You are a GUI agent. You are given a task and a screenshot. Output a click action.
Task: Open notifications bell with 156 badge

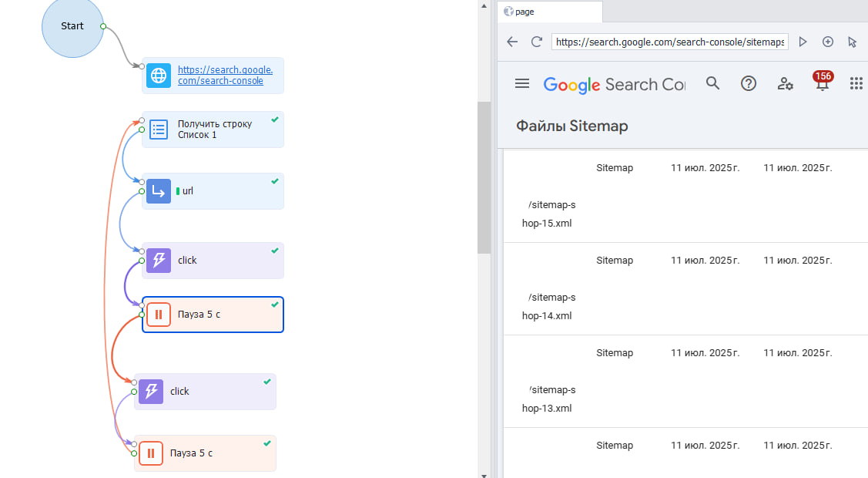822,82
